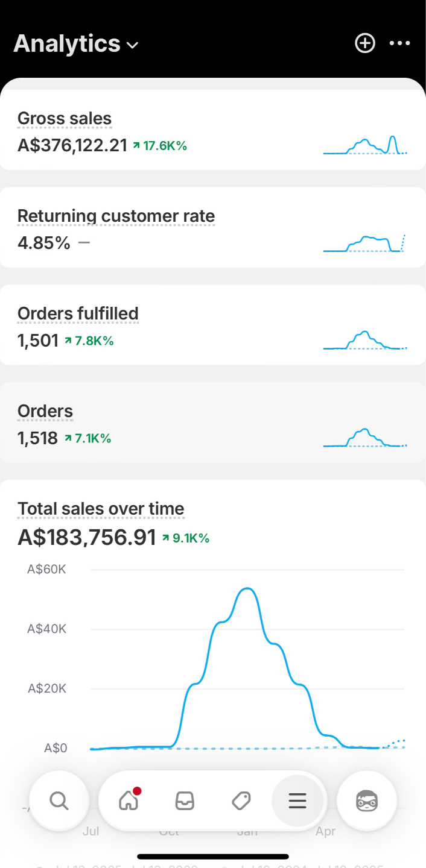Expand the Analytics title dropdown chevron
This screenshot has height=868, width=426.
click(133, 45)
